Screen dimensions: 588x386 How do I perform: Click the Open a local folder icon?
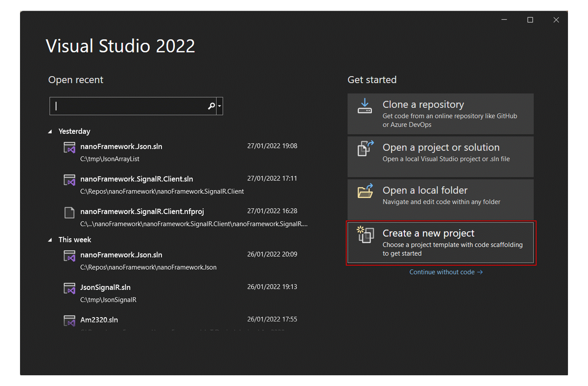[x=365, y=191]
